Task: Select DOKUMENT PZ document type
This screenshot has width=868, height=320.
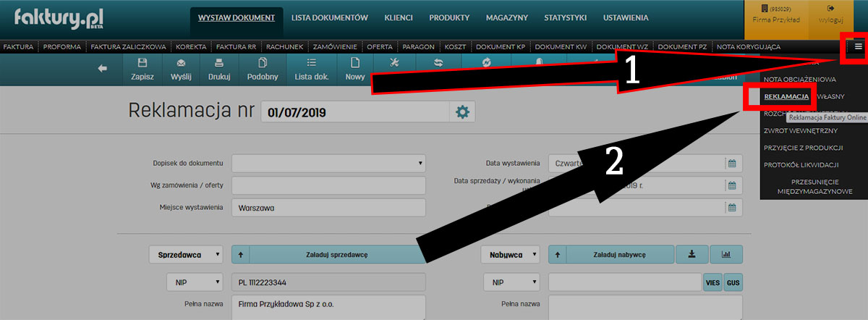Action: (x=683, y=46)
